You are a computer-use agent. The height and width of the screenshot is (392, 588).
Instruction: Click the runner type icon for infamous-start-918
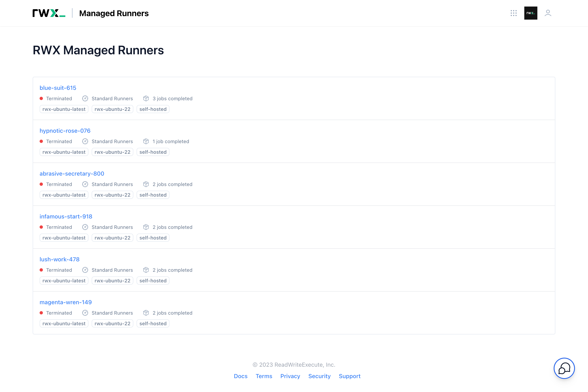85,227
